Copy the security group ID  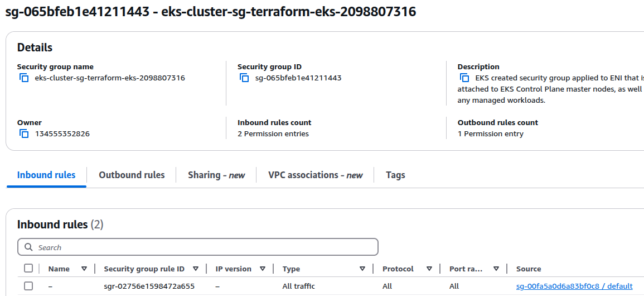244,78
